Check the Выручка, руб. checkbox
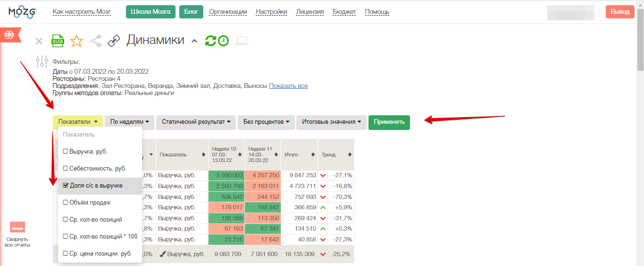Viewport: 644px width, 266px height. [x=66, y=152]
